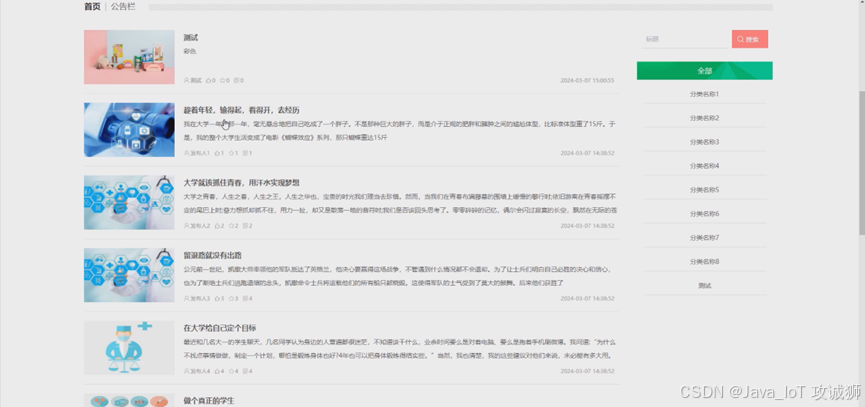The image size is (865, 407).
Task: Click the timestamp 2024-03-07 15:00:55
Action: tap(587, 81)
